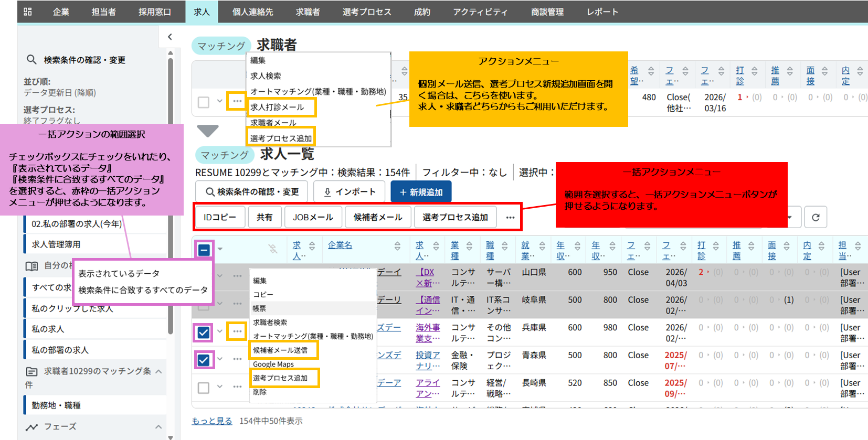868x440 pixels.
Task: Click the 新規追加 button
Action: point(421,192)
